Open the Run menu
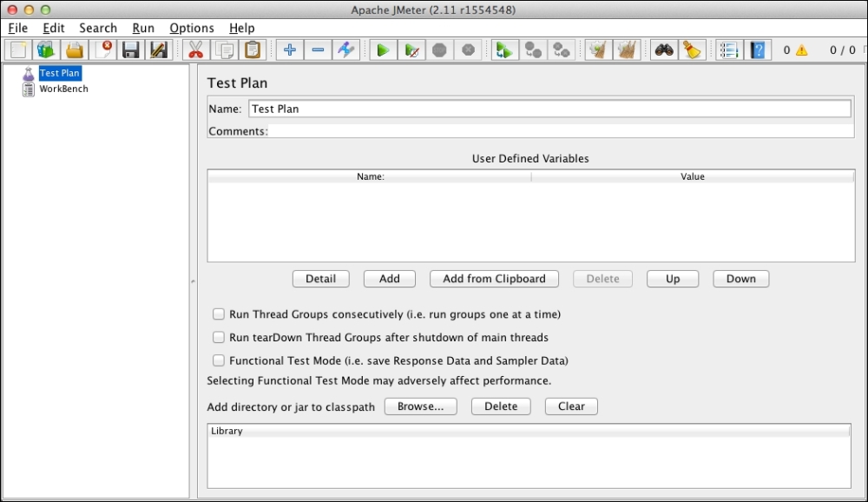Viewport: 868px width, 502px height. click(143, 28)
